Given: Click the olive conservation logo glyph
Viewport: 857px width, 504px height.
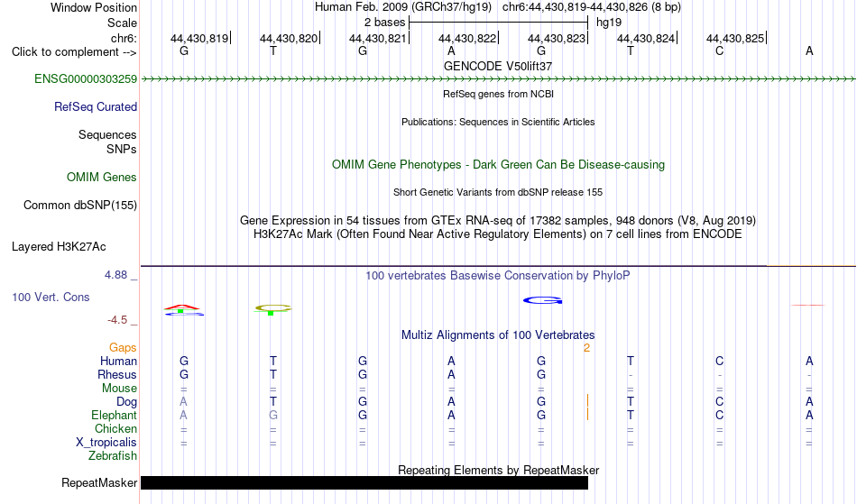Looking at the screenshot, I should pyautogui.click(x=272, y=309).
